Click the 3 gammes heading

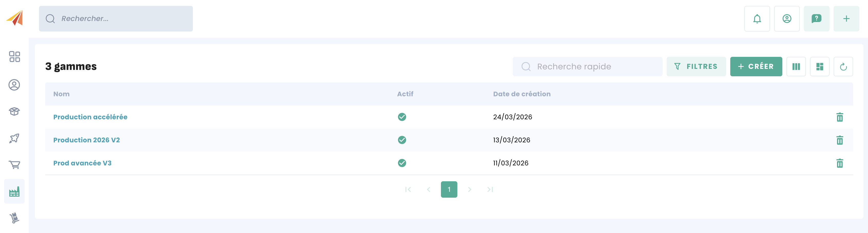pyautogui.click(x=71, y=67)
